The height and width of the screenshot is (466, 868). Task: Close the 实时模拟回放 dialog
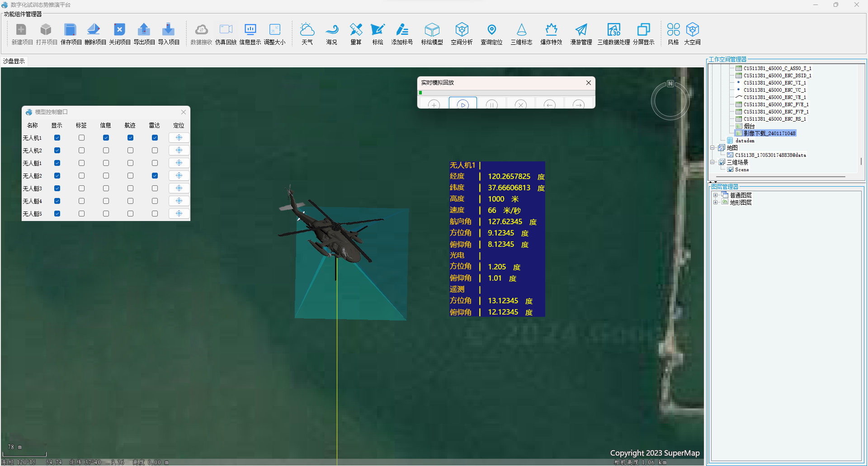click(x=588, y=83)
